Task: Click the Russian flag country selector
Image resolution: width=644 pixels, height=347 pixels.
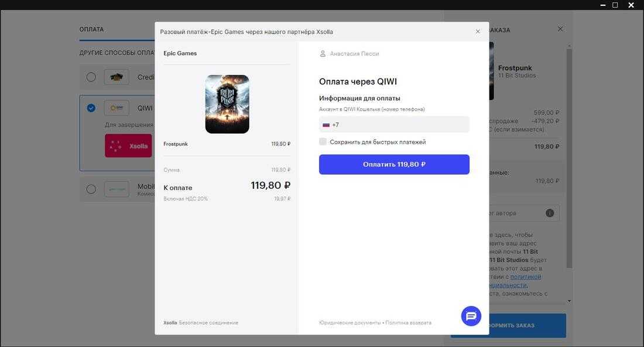Action: [x=326, y=125]
